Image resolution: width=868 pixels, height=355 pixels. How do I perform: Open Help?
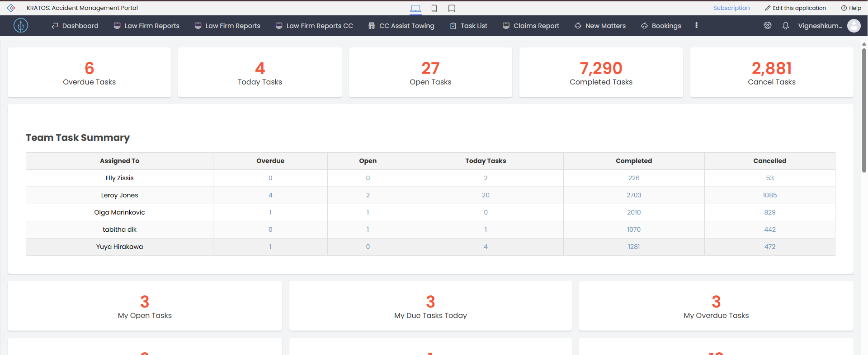[851, 8]
